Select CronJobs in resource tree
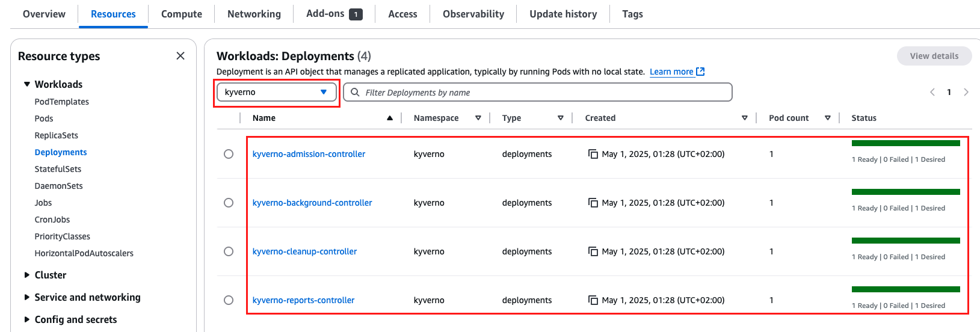 click(52, 220)
